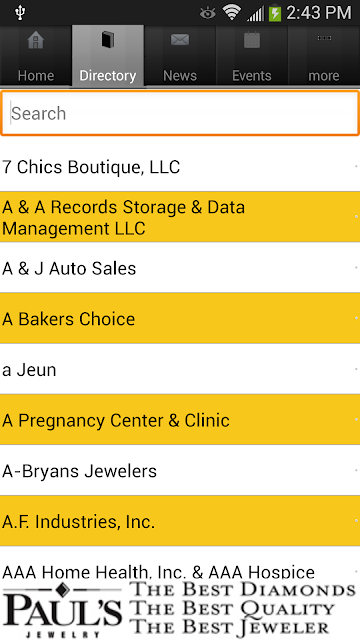This screenshot has width=360, height=640.
Task: Focus the Search input field
Action: click(180, 113)
